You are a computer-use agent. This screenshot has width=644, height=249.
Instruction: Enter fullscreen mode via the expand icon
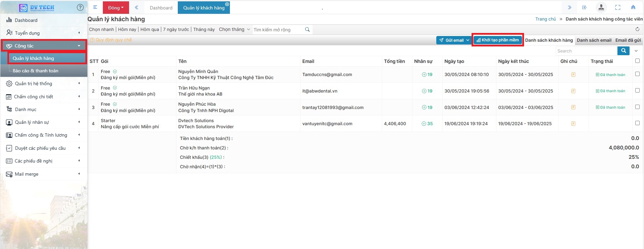(x=618, y=7)
